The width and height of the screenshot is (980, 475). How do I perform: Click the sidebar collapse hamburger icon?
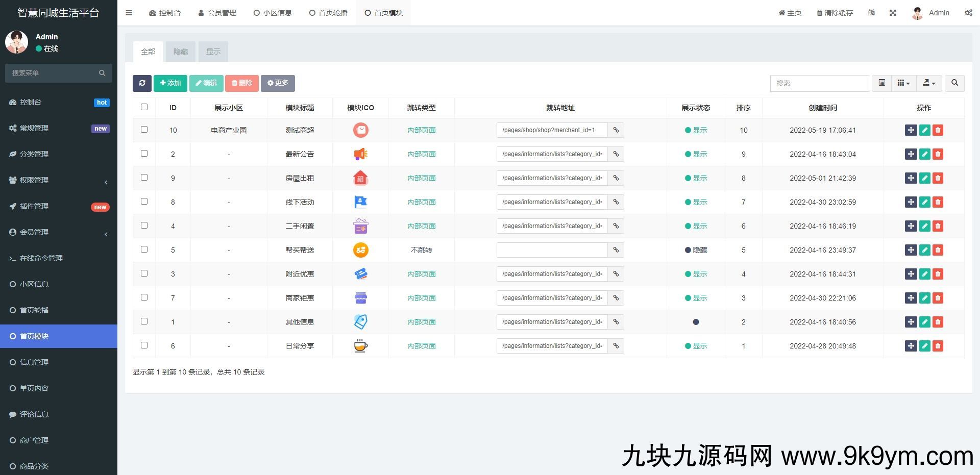[129, 13]
